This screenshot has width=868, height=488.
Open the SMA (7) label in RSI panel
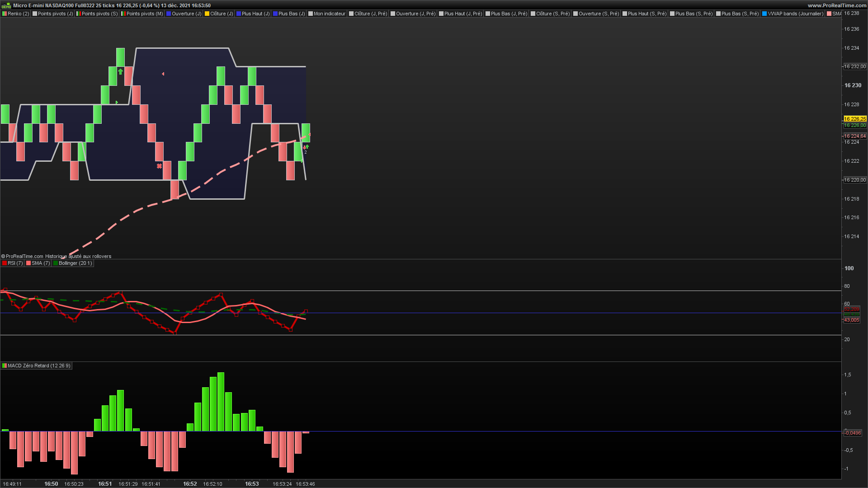click(41, 263)
